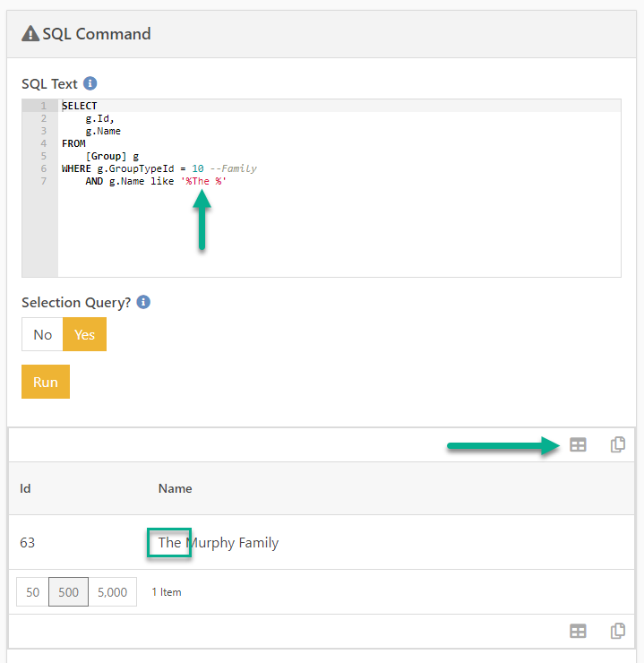Click the 1 Item count label
Screen dimensions: 644x663
point(167,592)
